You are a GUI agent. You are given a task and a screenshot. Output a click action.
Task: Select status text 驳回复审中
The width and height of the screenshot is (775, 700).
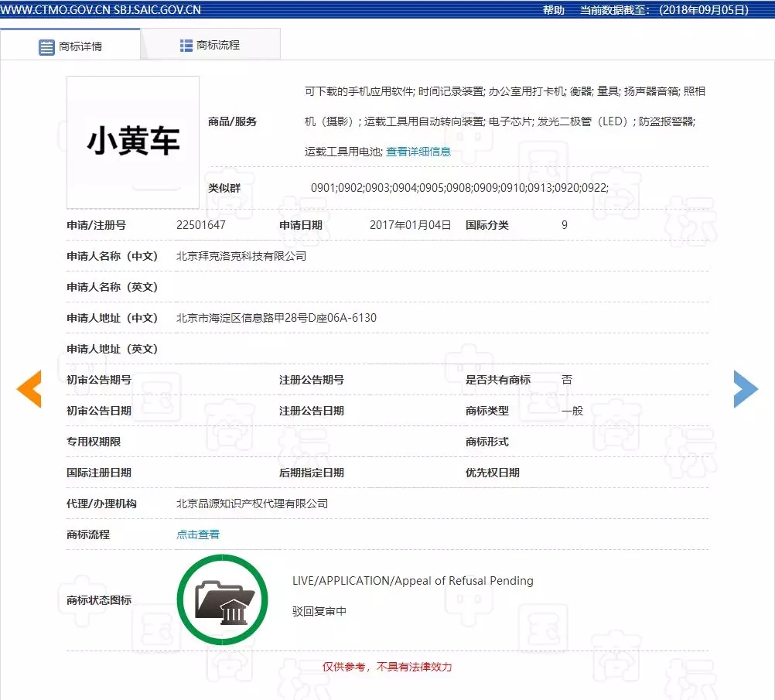click(x=319, y=612)
